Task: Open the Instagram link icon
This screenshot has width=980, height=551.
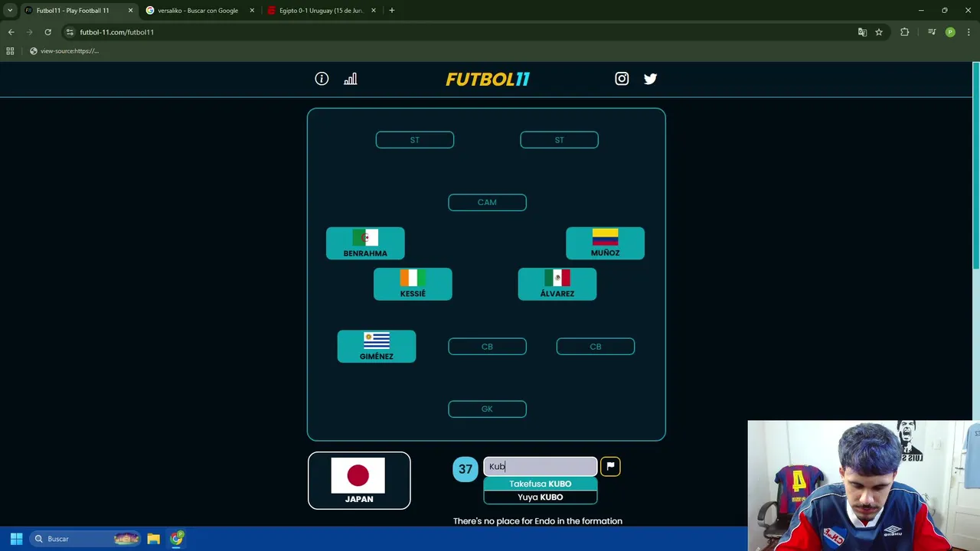Action: coord(622,79)
